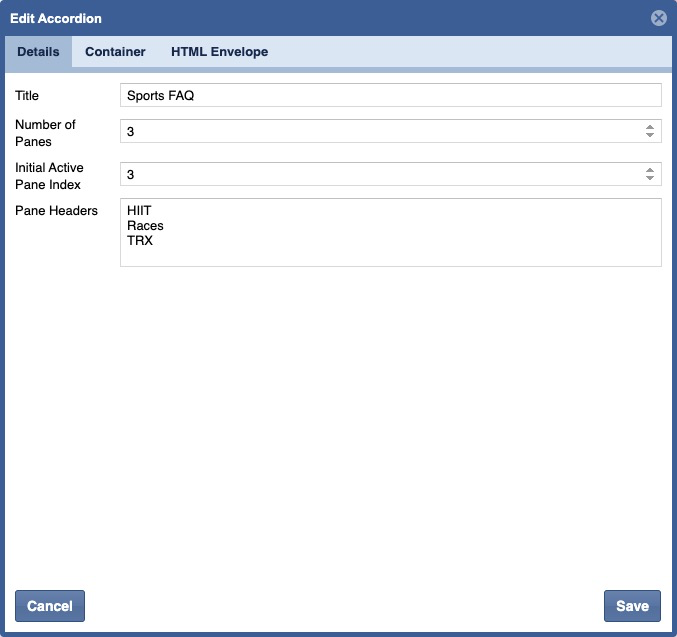Place cursor on TRX header line

pyautogui.click(x=140, y=241)
